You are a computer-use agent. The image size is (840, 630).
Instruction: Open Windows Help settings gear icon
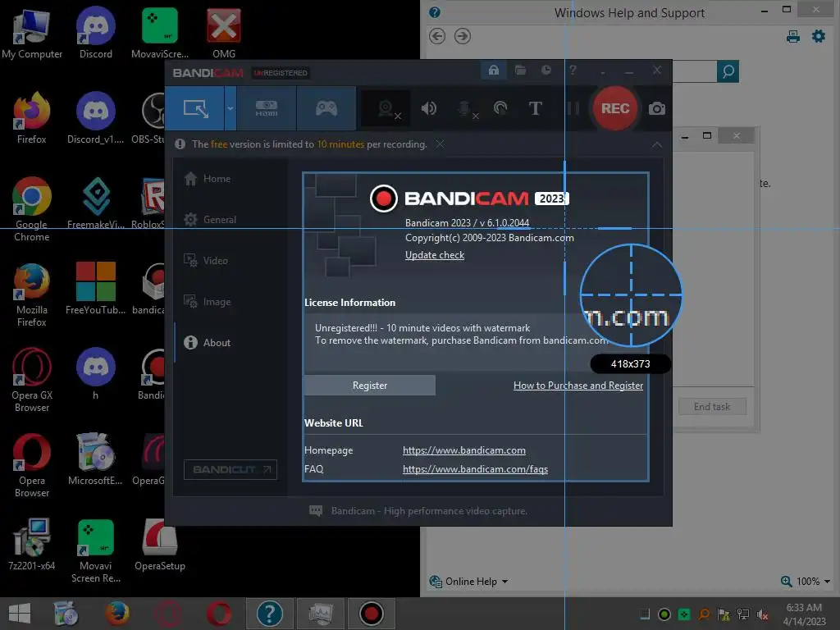pyautogui.click(x=818, y=36)
